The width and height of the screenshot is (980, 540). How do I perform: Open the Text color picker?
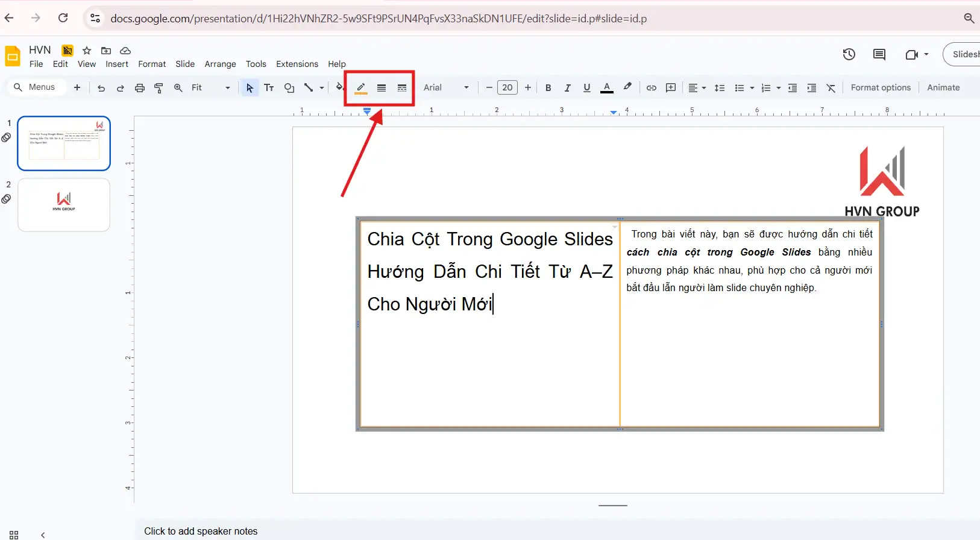tap(607, 88)
